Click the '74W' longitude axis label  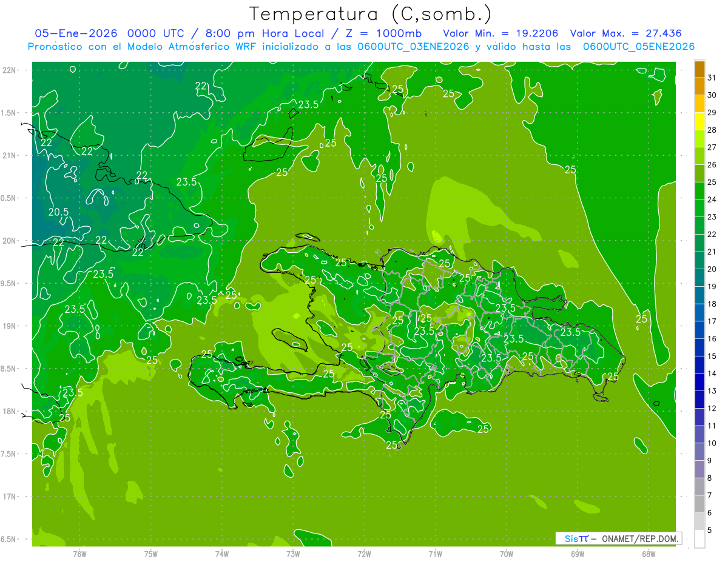point(222,554)
